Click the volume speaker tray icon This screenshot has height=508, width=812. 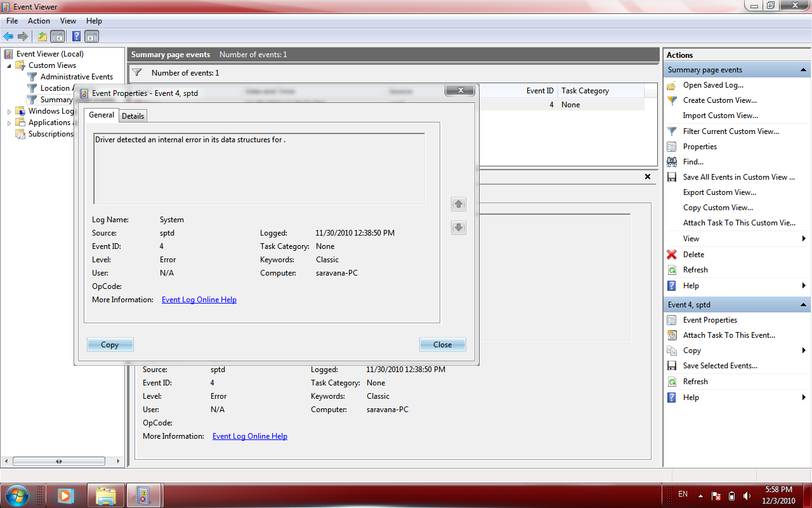click(x=747, y=495)
